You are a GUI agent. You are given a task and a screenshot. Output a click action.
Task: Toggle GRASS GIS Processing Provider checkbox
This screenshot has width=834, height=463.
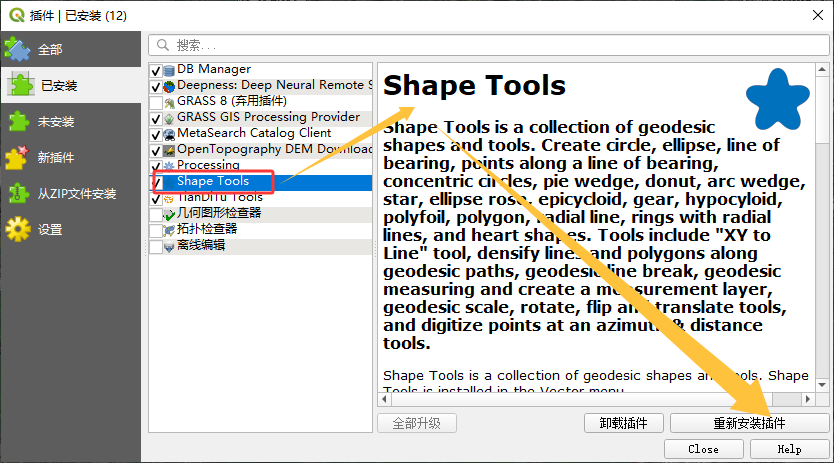[x=156, y=119]
